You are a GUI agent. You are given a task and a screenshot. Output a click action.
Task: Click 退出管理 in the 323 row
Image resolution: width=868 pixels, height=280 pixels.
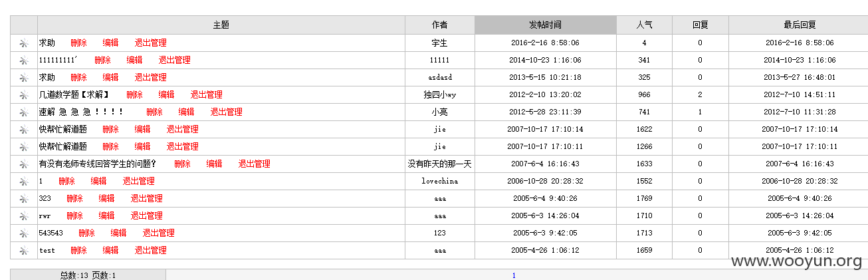tap(146, 199)
